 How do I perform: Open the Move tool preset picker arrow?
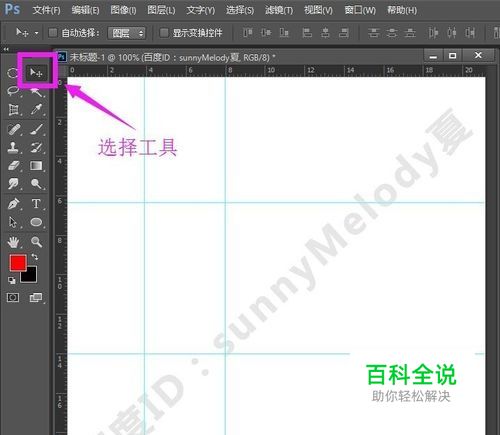[x=37, y=33]
